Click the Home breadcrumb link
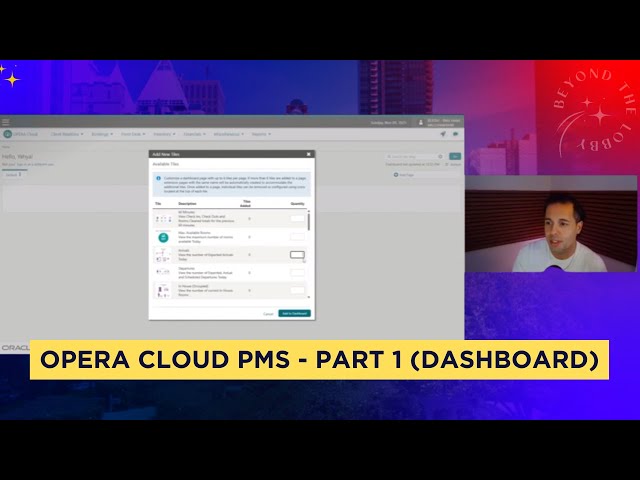This screenshot has height=480, width=640. tap(6, 147)
